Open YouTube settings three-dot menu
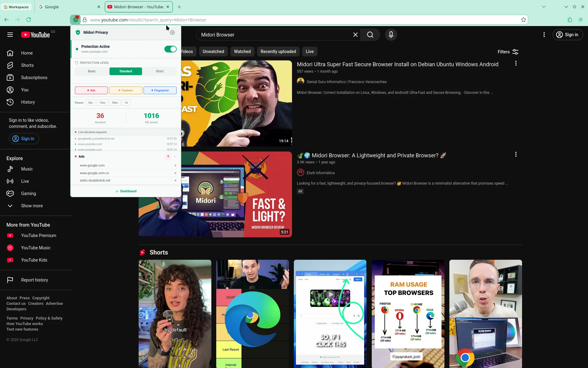The height and width of the screenshot is (368, 588). 544,35
